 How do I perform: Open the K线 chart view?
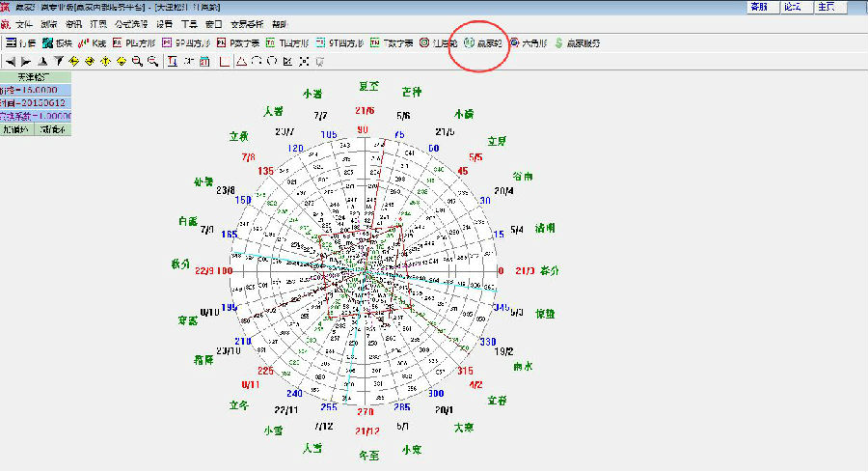[x=93, y=42]
